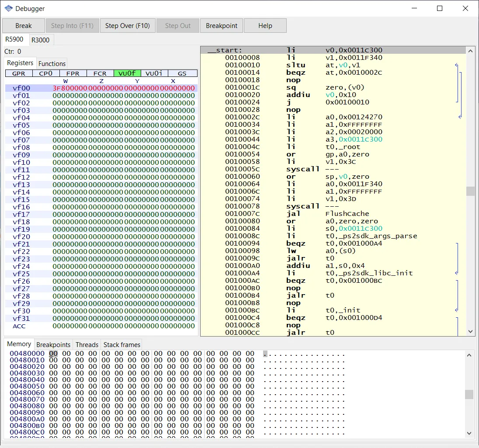The width and height of the screenshot is (479, 448).
Task: Show the Threads tab
Action: [87, 345]
